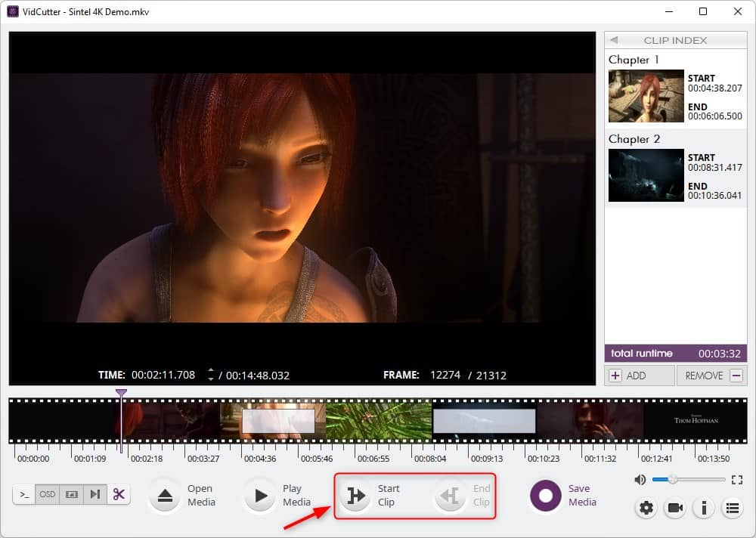
Task: Maximize the VidCutter window
Action: (x=703, y=11)
